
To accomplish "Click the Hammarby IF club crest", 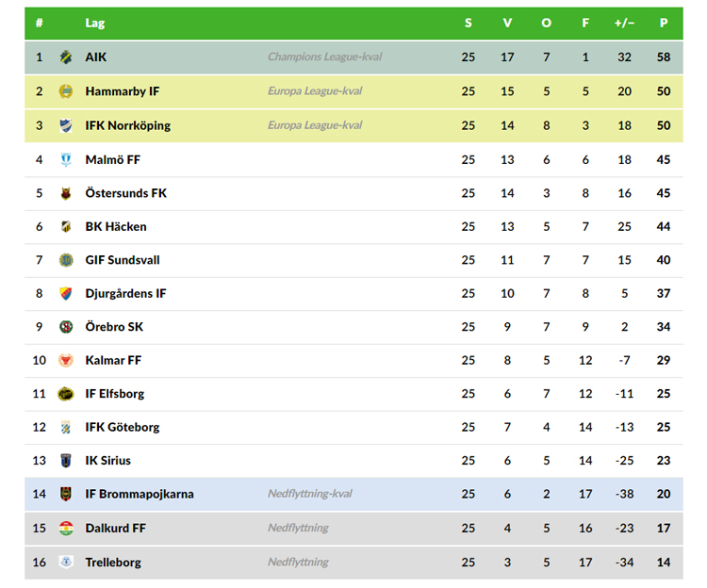I will tap(66, 91).
